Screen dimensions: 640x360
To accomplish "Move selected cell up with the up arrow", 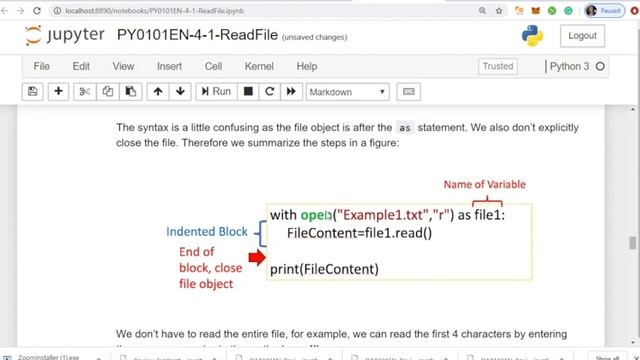I will [158, 91].
